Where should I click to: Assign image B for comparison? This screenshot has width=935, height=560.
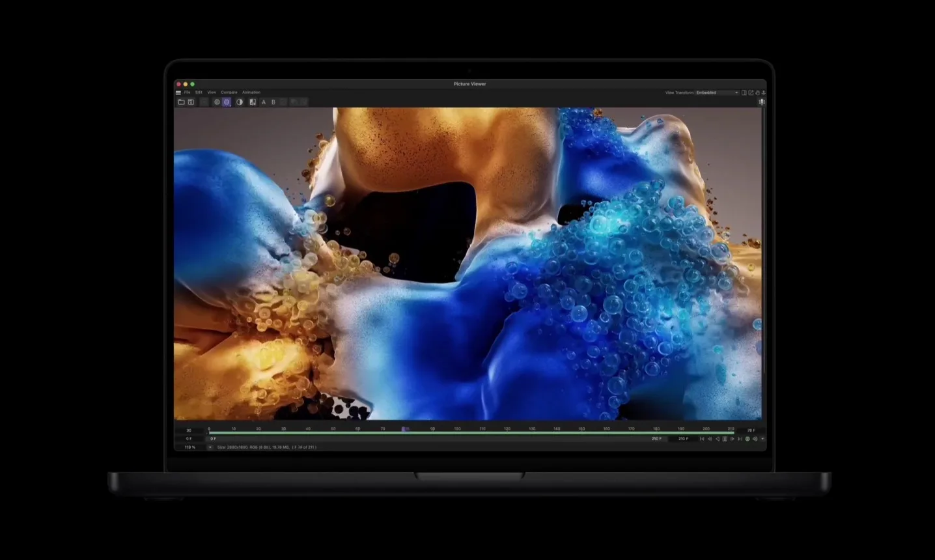[273, 102]
